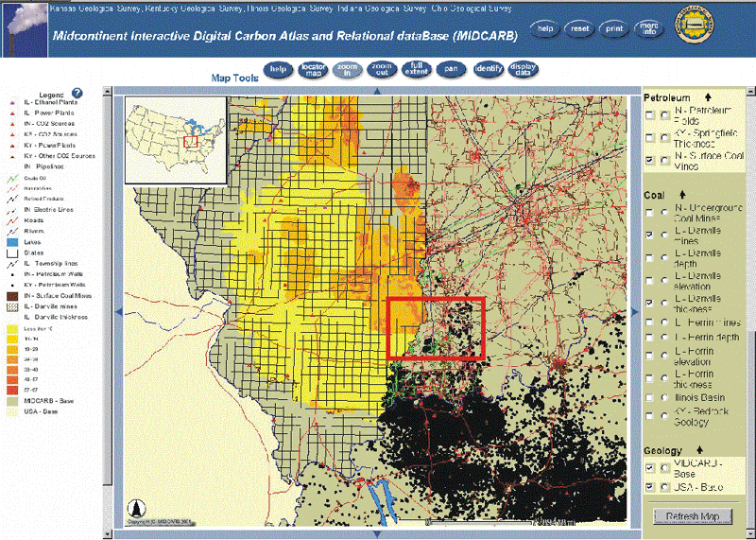Screen dimensions: 756x540
Task: Click the IN - Surface Coal Mines legend symbol
Action: pos(12,296)
